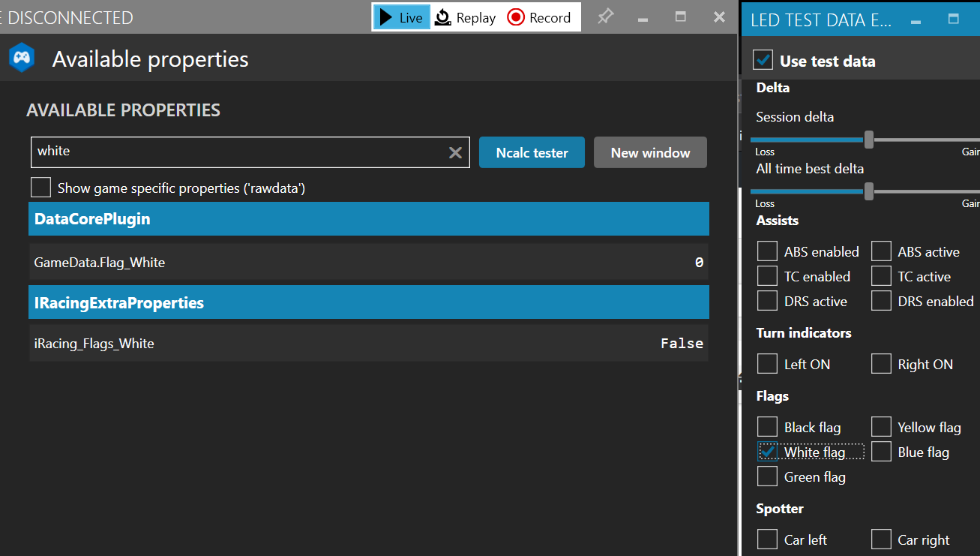Uncheck the White flag checkbox
This screenshot has height=556, width=980.
767,452
